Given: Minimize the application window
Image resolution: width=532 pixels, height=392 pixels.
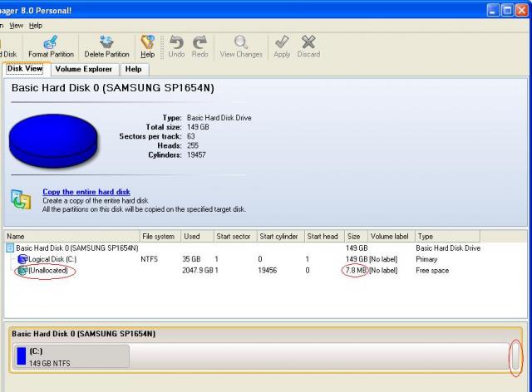Looking at the screenshot, I should (493, 11).
